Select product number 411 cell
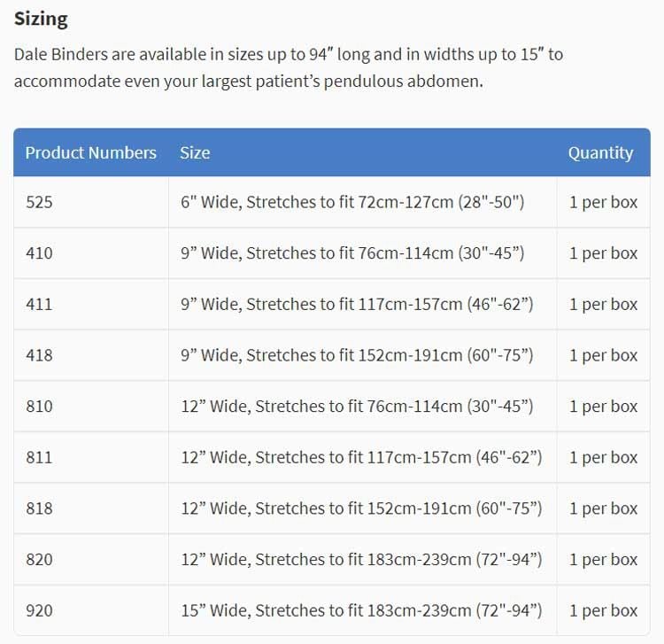Image resolution: width=664 pixels, height=644 pixels. 91,304
